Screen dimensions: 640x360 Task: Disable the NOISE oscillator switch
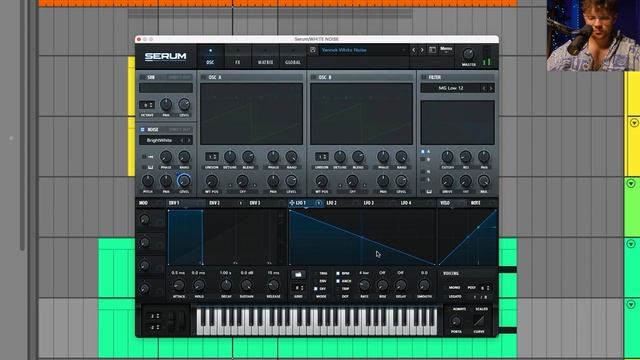(142, 129)
